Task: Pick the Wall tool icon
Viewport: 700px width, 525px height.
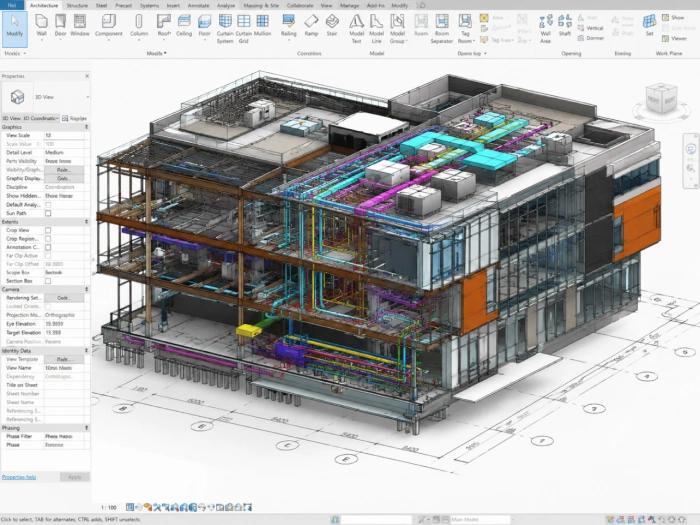Action: point(42,21)
